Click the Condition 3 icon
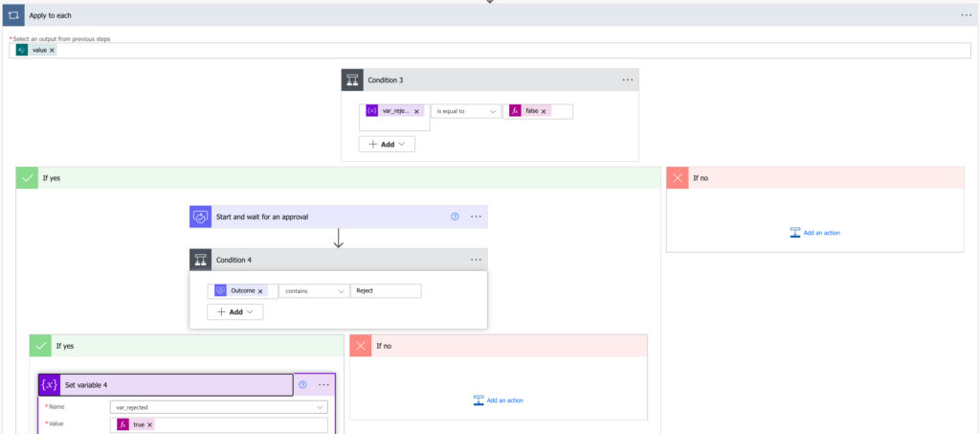980x434 pixels. (x=352, y=80)
